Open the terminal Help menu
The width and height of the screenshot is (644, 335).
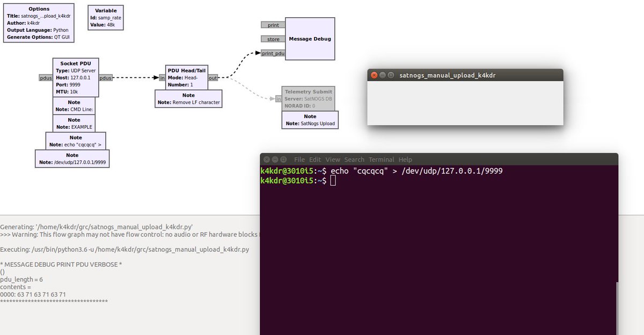pos(405,159)
